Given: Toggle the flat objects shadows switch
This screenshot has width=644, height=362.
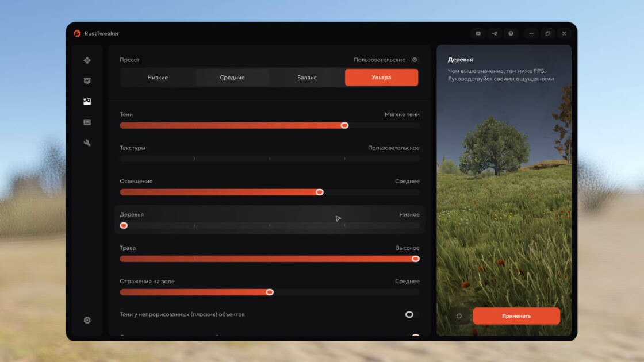Looking at the screenshot, I should [412, 314].
